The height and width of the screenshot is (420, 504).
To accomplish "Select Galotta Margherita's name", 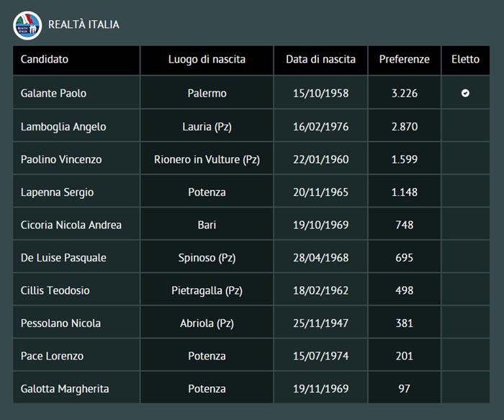I will pos(65,389).
